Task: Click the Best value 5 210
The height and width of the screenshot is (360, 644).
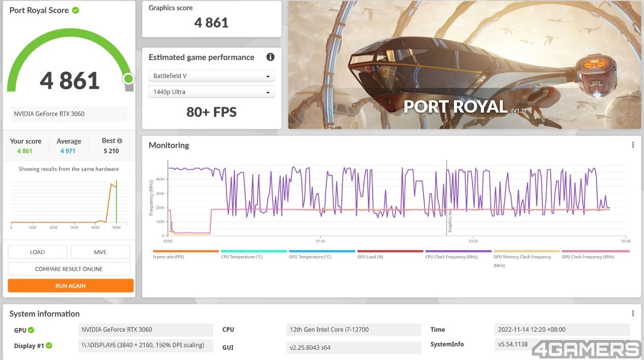Action: pyautogui.click(x=111, y=151)
